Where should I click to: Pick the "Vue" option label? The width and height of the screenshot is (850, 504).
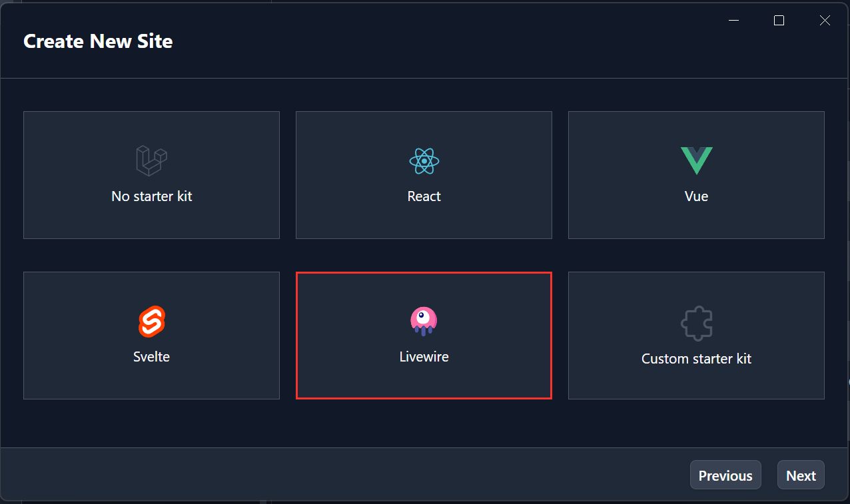click(696, 196)
